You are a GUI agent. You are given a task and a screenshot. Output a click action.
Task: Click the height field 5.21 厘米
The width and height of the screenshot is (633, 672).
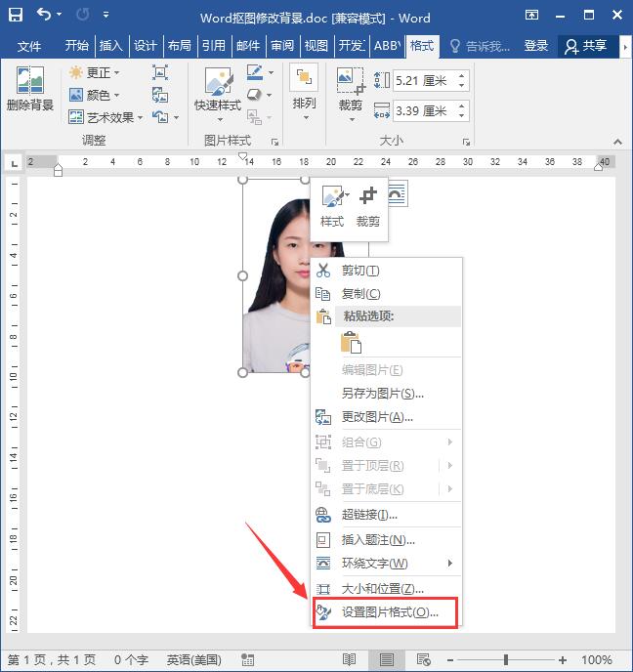click(423, 80)
